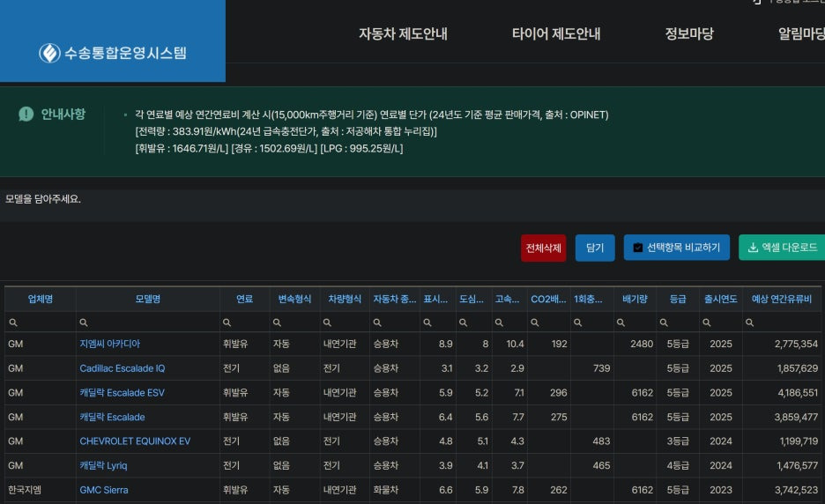Click the 4등급 grade cell
The height and width of the screenshot is (504, 825).
(678, 465)
